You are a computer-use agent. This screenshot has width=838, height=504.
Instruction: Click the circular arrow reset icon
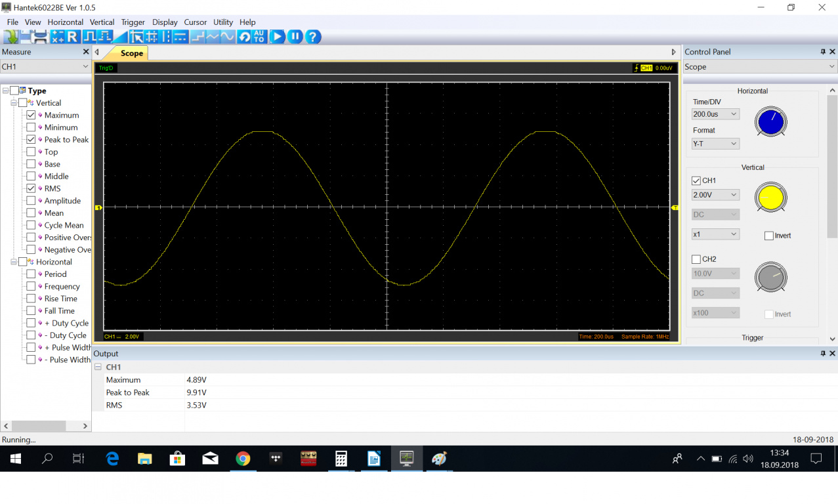244,37
